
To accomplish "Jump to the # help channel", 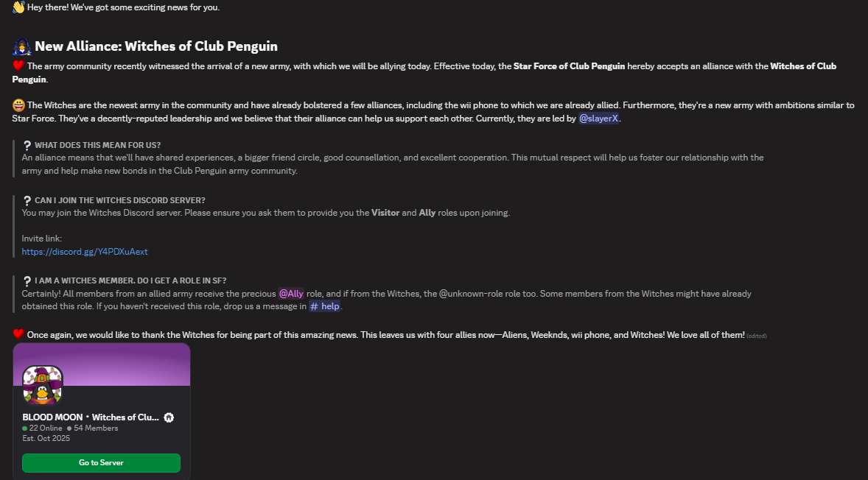I will point(325,306).
